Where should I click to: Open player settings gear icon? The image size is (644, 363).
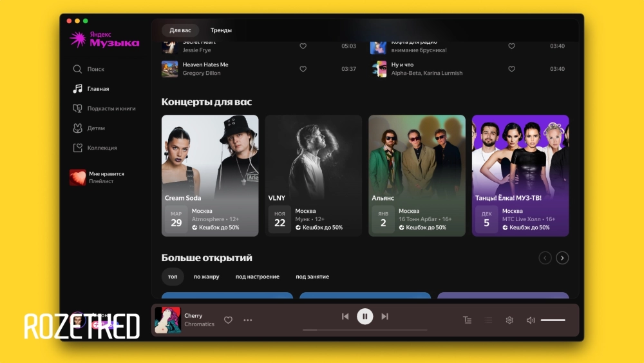509,320
